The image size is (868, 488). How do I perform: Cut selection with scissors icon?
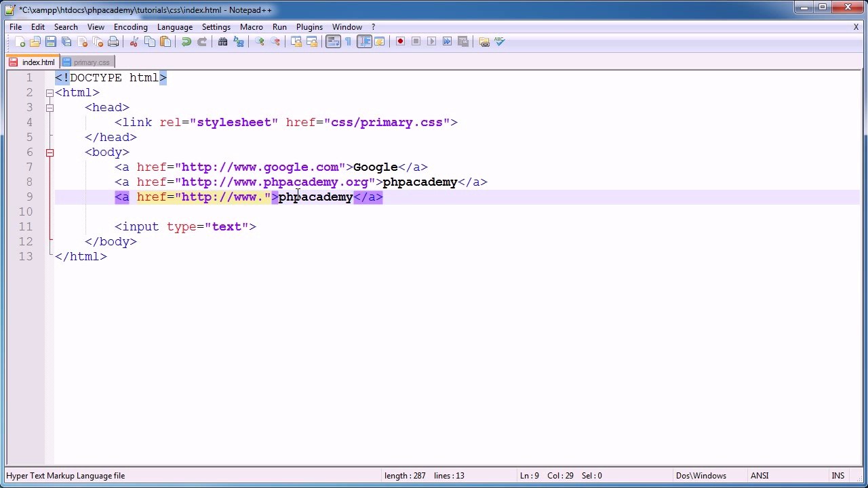(x=134, y=42)
